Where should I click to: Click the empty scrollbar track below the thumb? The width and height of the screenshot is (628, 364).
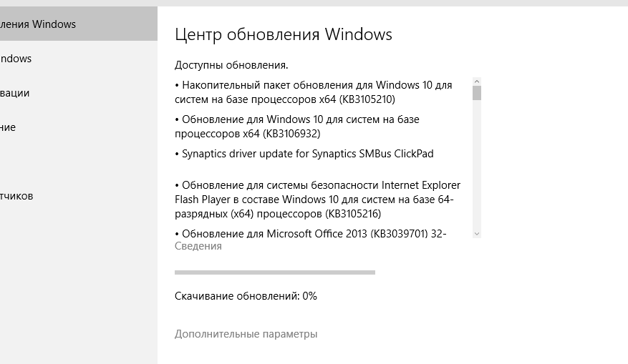pos(477,164)
